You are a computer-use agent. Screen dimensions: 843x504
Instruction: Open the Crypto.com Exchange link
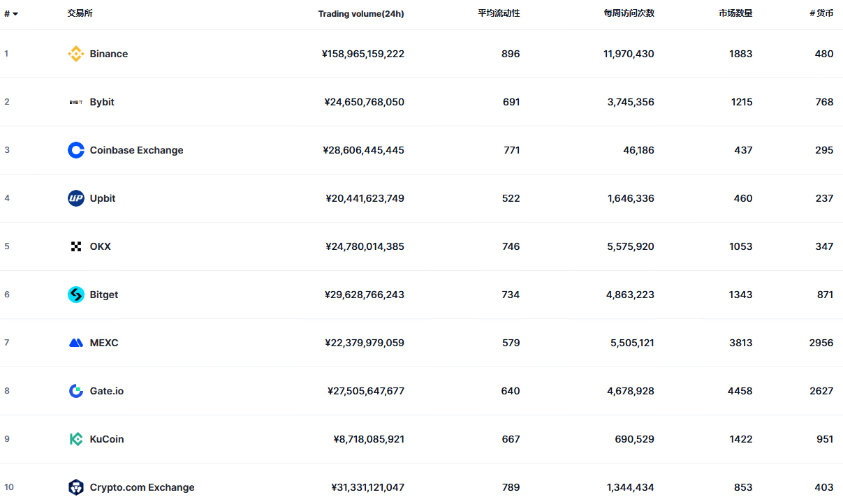(142, 487)
